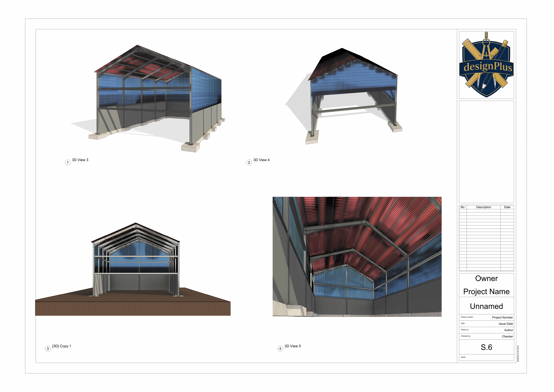Select the 3D View 3 building rendering
The height and width of the screenshot is (392, 554).
pos(148,98)
